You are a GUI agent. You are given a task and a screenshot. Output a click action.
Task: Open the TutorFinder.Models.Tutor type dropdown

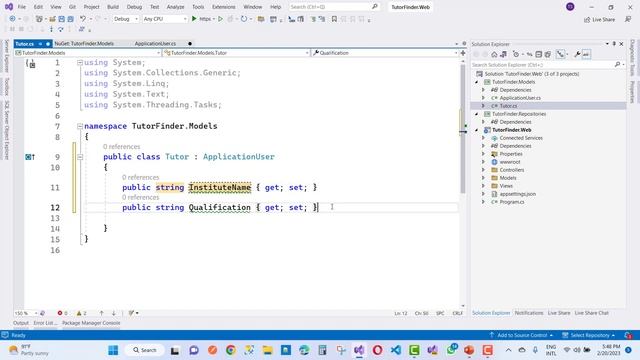236,53
